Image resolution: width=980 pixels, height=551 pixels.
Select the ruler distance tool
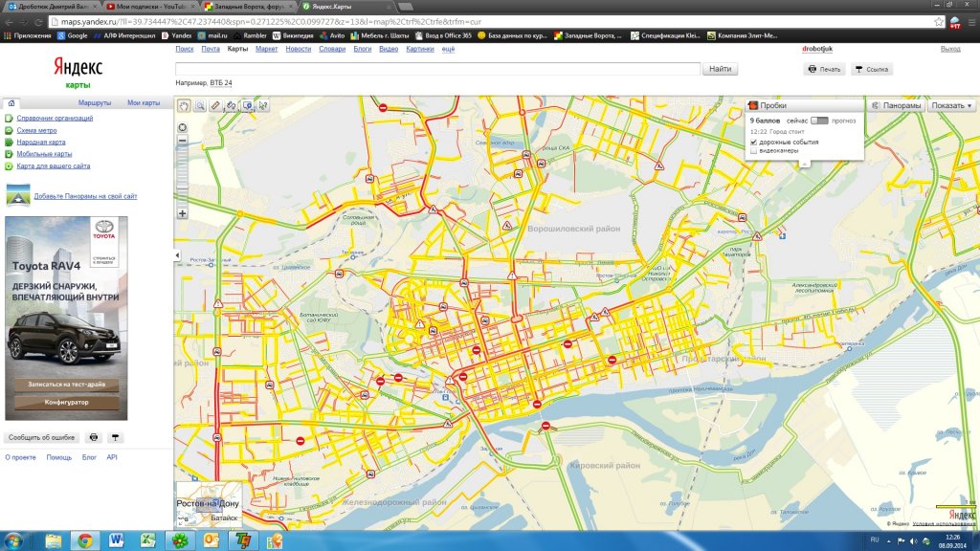pyautogui.click(x=215, y=105)
